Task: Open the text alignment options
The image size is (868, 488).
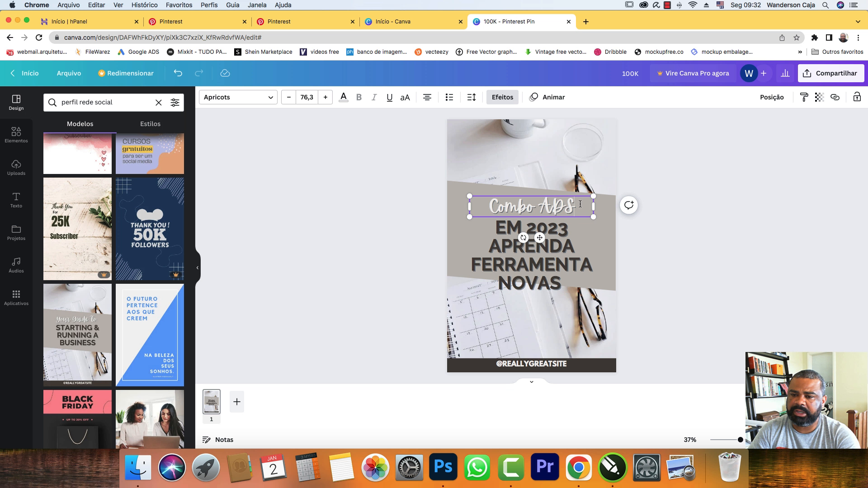Action: tap(427, 97)
